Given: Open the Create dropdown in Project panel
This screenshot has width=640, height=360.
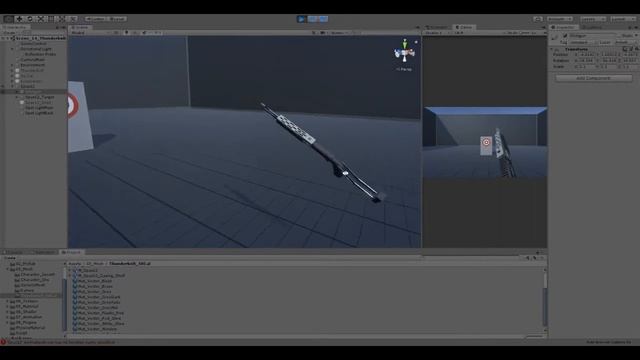Looking at the screenshot, I should (x=11, y=258).
